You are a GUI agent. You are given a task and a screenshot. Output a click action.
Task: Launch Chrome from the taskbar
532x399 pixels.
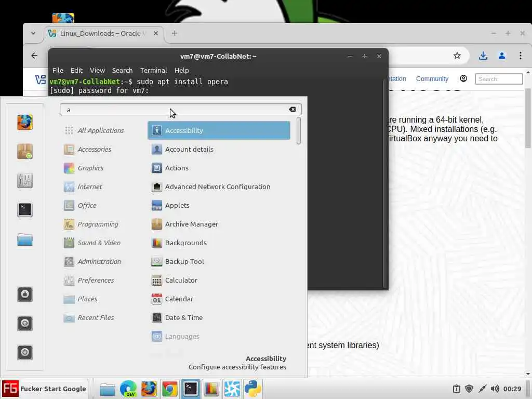(x=170, y=389)
